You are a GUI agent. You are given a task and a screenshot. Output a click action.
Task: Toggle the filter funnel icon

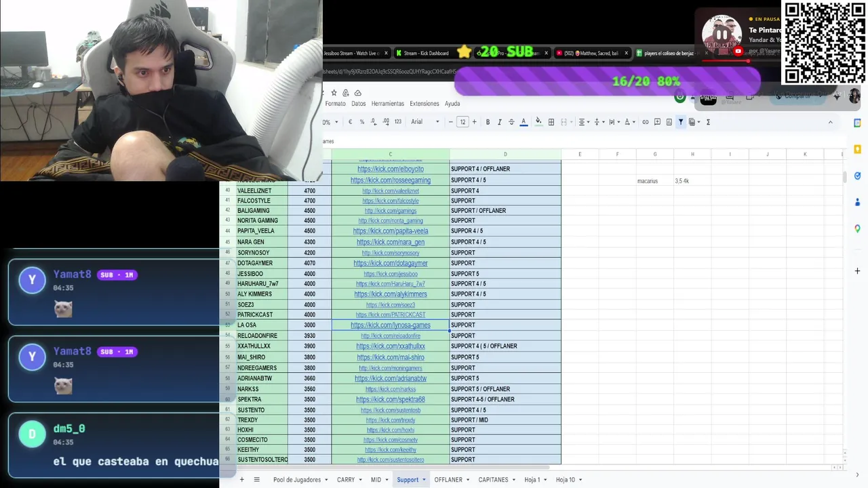point(681,122)
